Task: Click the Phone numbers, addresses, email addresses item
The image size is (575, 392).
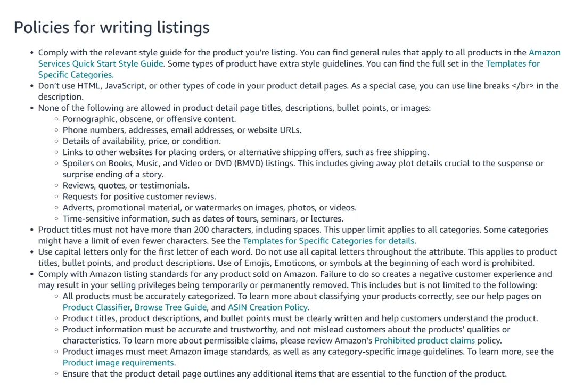Action: click(182, 130)
